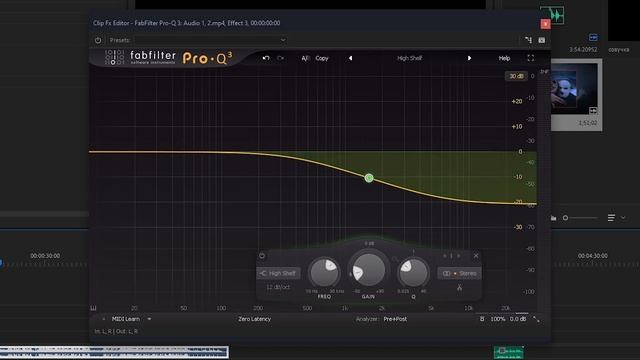Screen dimensions: 640x360
Task: Open the Stereo placement dropdown
Action: 460,273
